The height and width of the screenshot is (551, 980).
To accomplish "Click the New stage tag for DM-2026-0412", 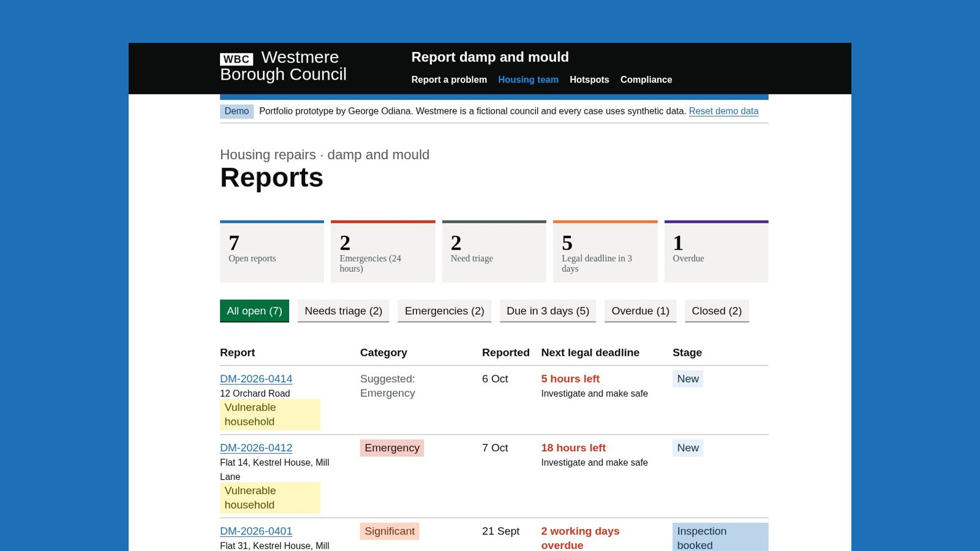I will [688, 448].
